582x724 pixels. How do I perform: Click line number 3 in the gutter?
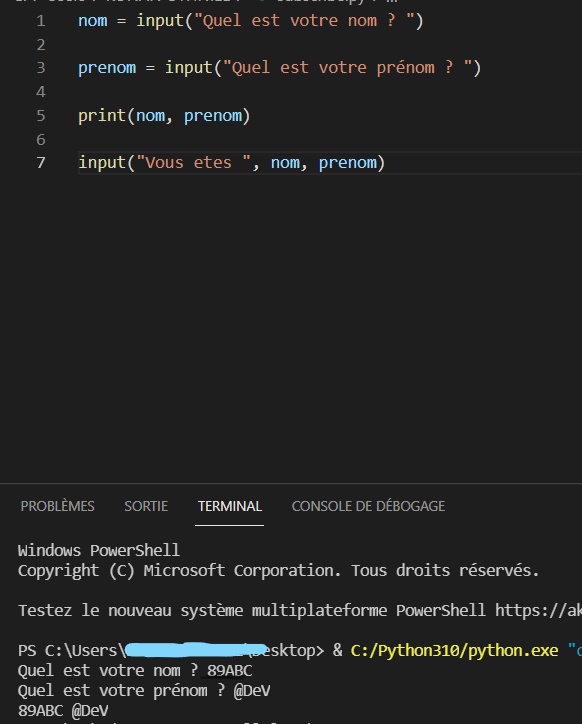click(41, 68)
